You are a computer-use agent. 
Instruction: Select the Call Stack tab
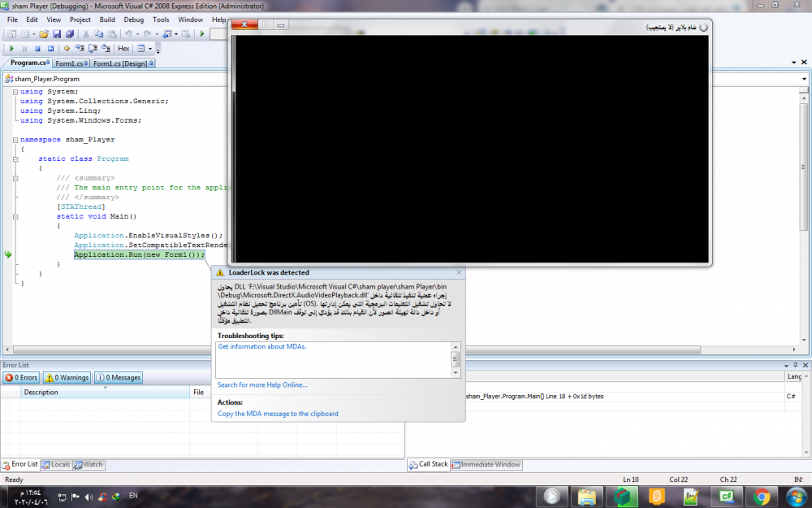(x=428, y=464)
